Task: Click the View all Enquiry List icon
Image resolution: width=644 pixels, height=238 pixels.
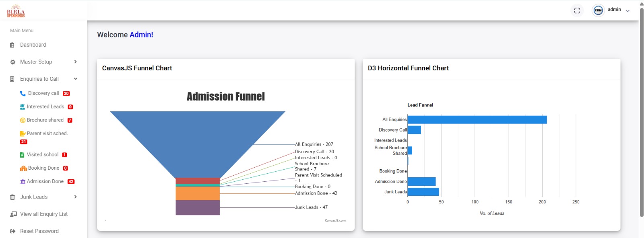Action: click(13, 214)
